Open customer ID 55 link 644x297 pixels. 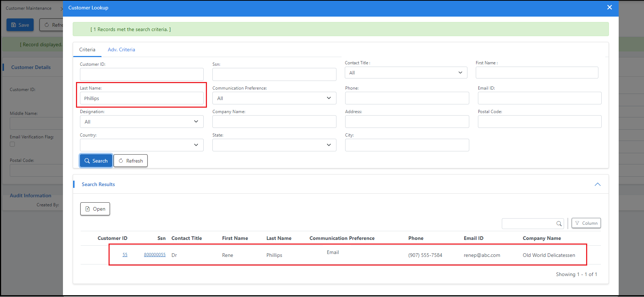tap(125, 255)
